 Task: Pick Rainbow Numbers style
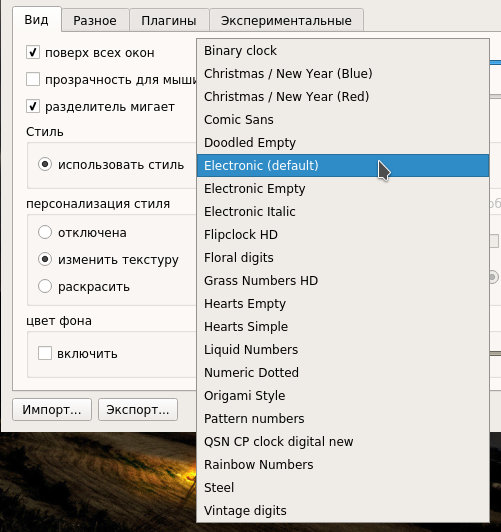pyautogui.click(x=343, y=465)
